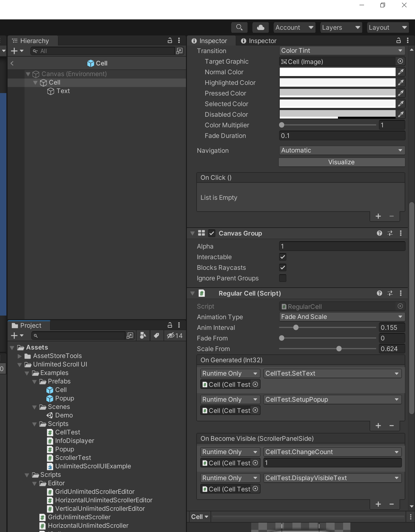
Task: Toggle hidden packages visibility count
Action: coord(175,336)
